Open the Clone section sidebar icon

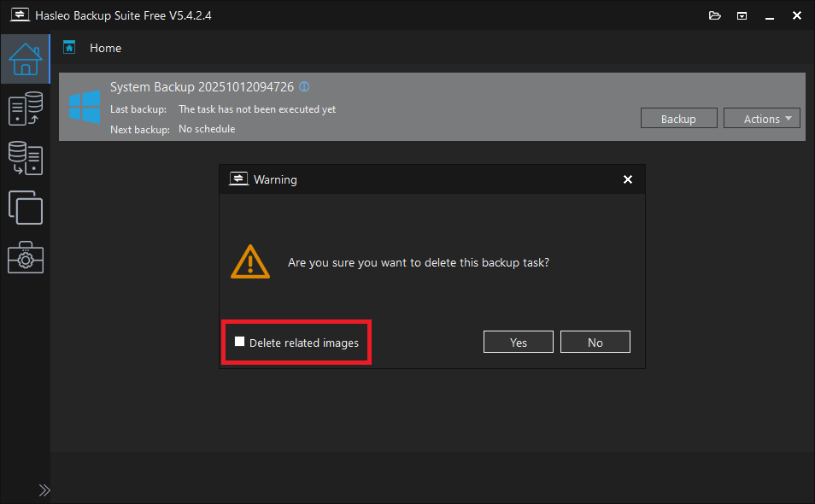pyautogui.click(x=25, y=208)
